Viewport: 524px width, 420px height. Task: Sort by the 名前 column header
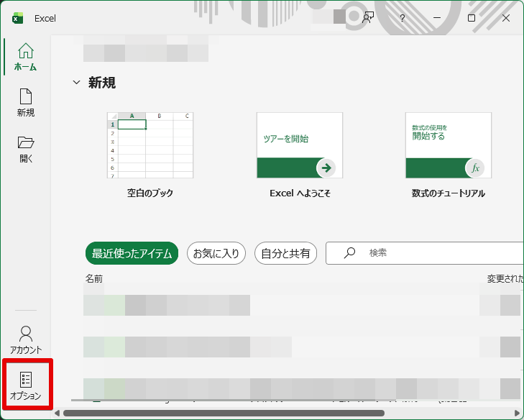click(94, 278)
